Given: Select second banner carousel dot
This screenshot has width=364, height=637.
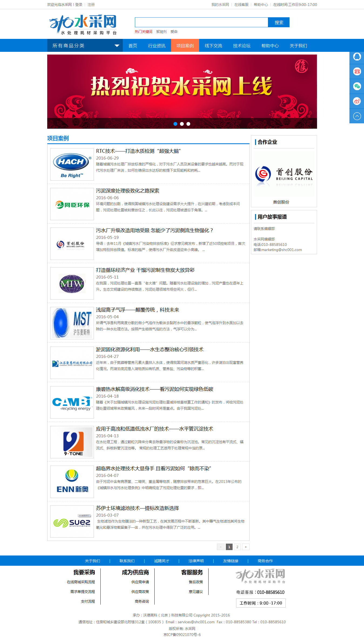Looking at the screenshot, I should (x=182, y=124).
